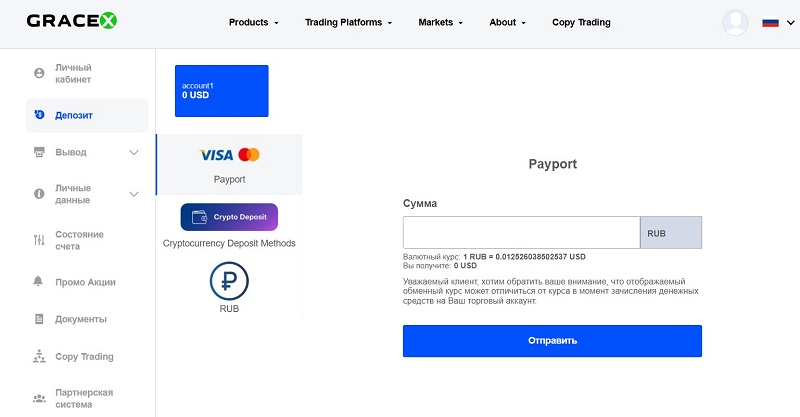Choose the Crypto Deposit method
Image resolution: width=800 pixels, height=417 pixels.
pyautogui.click(x=229, y=217)
